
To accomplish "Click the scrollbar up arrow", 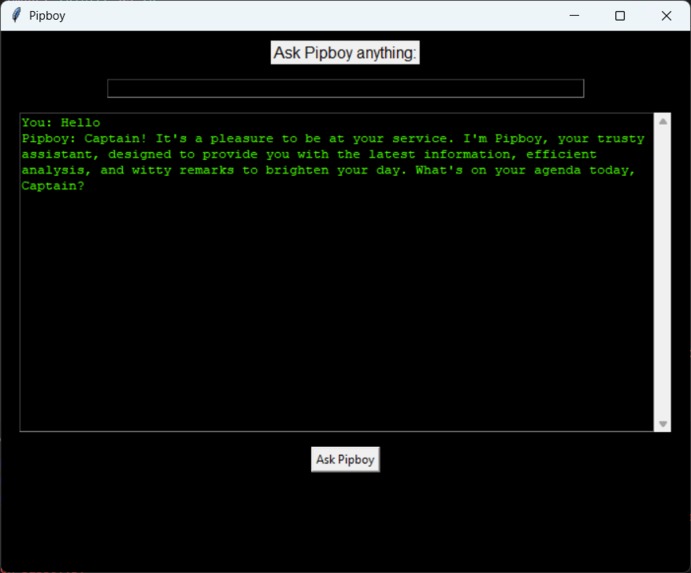I will [x=662, y=122].
